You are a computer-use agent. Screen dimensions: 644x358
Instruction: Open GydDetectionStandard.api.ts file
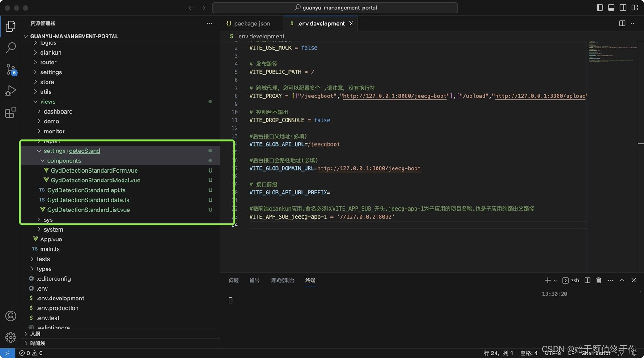[121, 190]
